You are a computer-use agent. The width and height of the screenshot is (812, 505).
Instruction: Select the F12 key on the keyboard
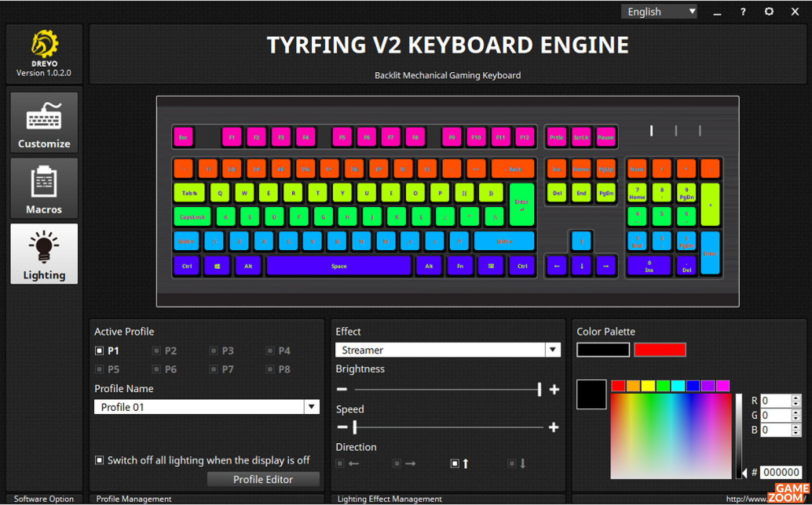pyautogui.click(x=525, y=137)
